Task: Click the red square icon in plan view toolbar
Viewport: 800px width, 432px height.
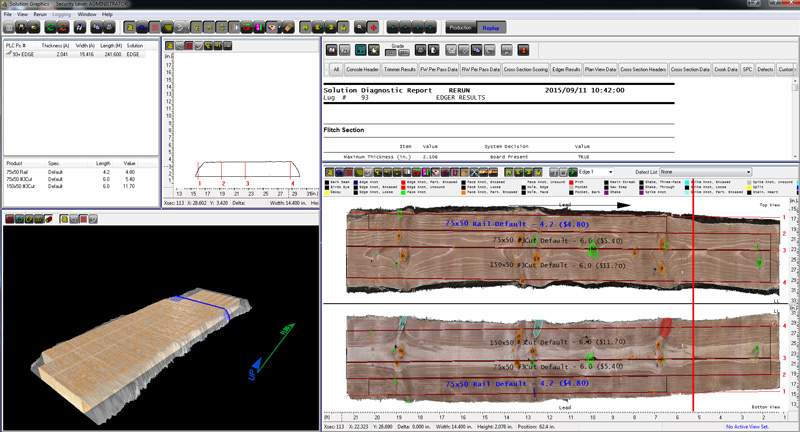Action: tap(349, 172)
